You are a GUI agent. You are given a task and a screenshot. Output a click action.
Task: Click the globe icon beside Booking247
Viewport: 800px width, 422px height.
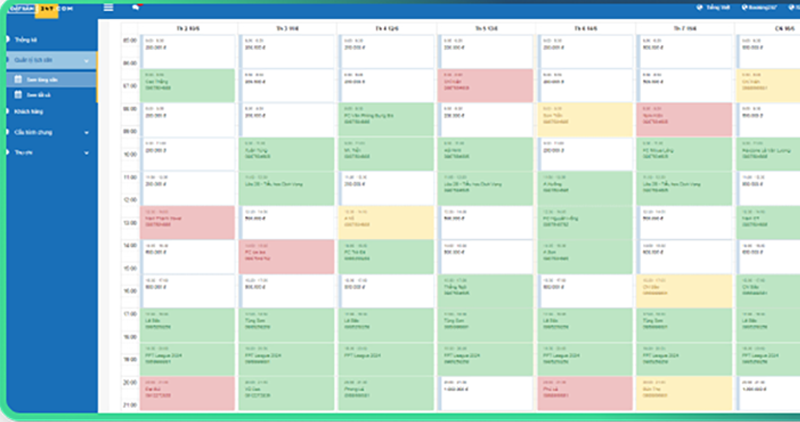click(742, 8)
